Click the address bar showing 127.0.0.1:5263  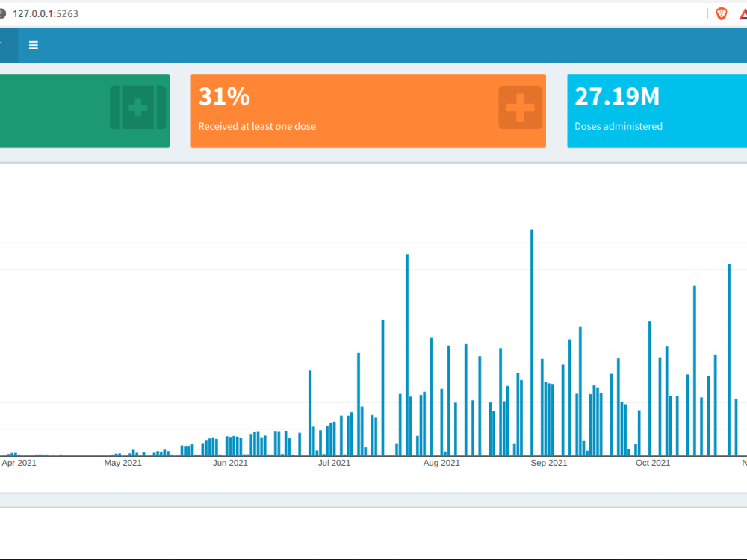(x=45, y=13)
